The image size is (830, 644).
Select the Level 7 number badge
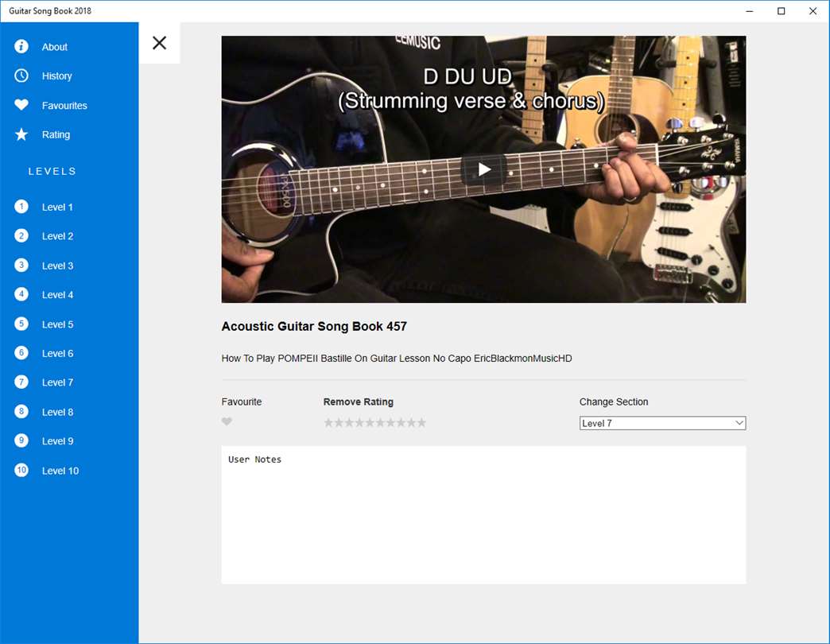click(21, 382)
